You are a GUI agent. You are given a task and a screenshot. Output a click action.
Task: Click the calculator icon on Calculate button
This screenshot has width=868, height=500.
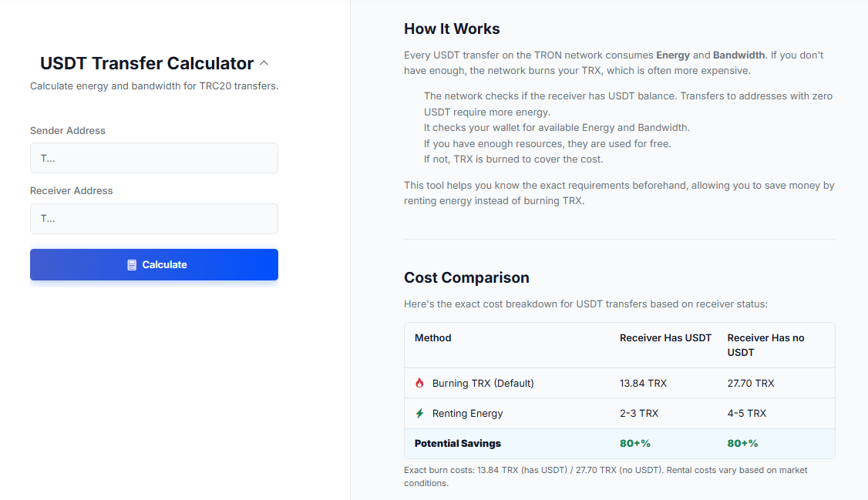point(132,265)
